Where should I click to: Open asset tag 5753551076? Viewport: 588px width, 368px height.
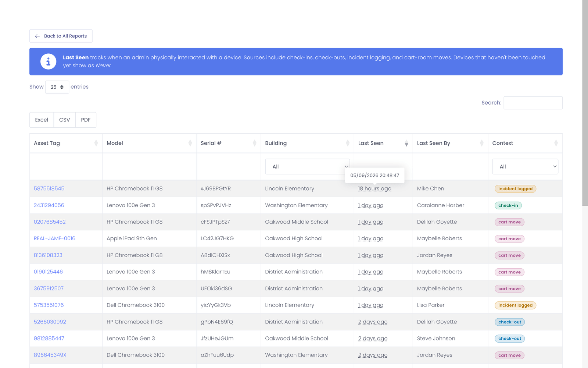pos(49,305)
